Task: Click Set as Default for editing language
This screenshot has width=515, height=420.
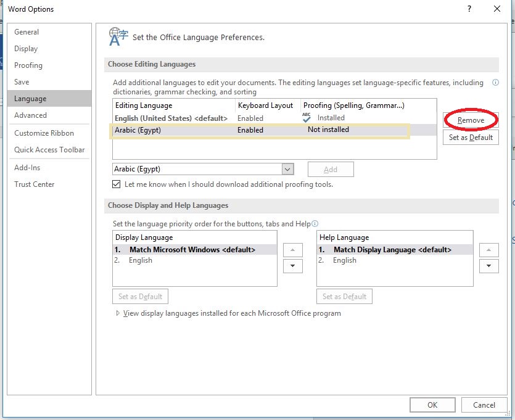Action: click(471, 138)
